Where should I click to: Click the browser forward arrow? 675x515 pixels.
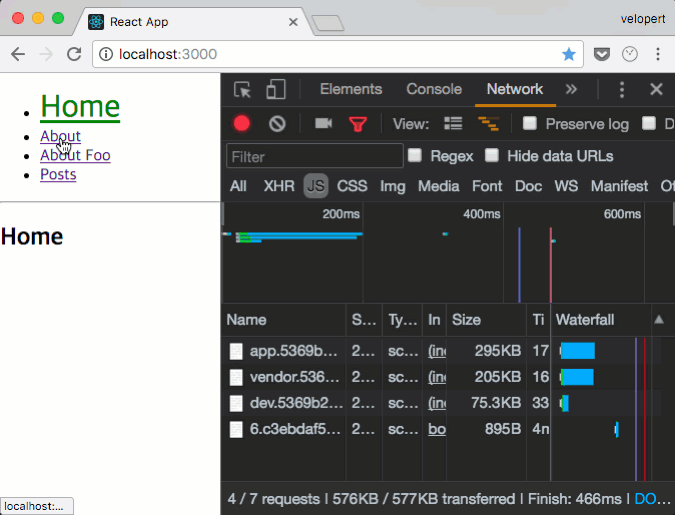[x=46, y=54]
